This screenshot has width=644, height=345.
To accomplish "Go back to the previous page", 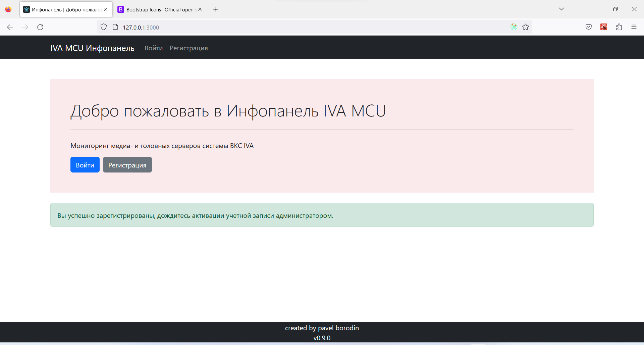I will 10,27.
